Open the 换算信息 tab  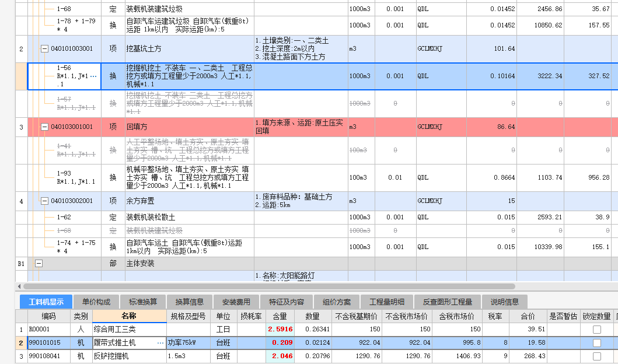pos(190,302)
